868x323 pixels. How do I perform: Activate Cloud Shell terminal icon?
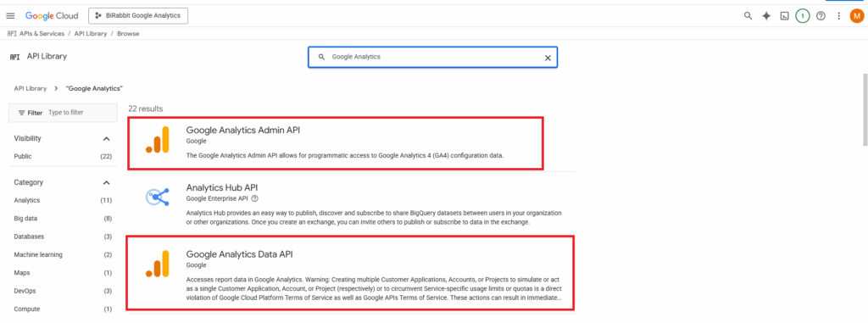784,15
